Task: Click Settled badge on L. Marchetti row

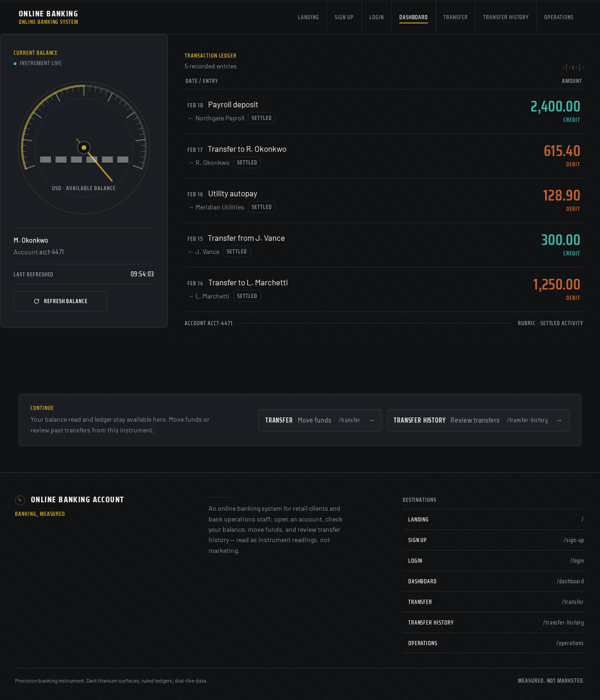Action: pos(247,296)
